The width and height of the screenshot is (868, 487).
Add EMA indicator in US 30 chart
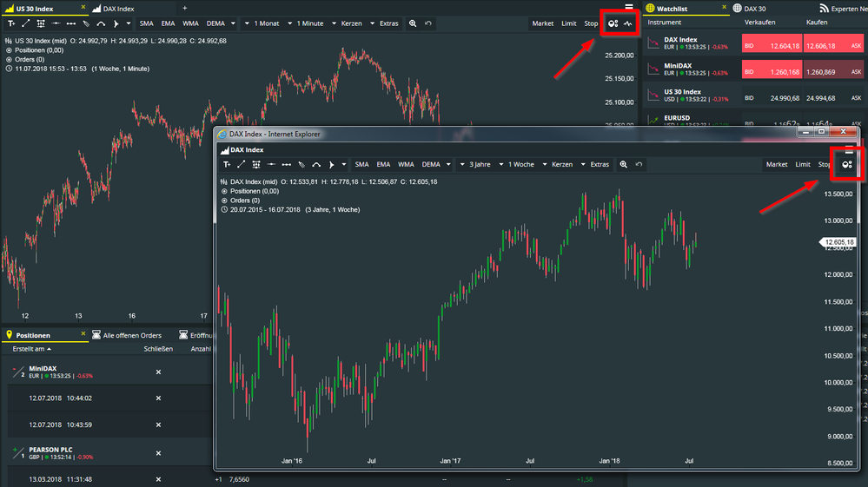[168, 23]
